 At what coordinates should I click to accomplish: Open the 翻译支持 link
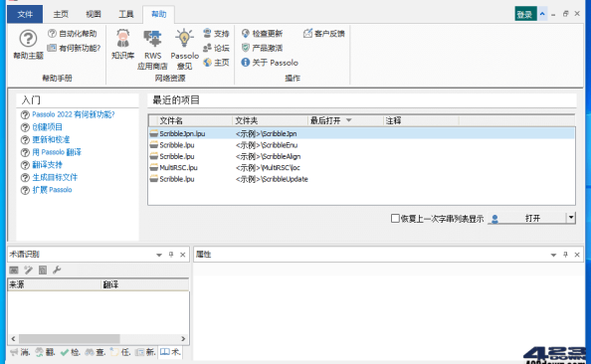coord(47,165)
